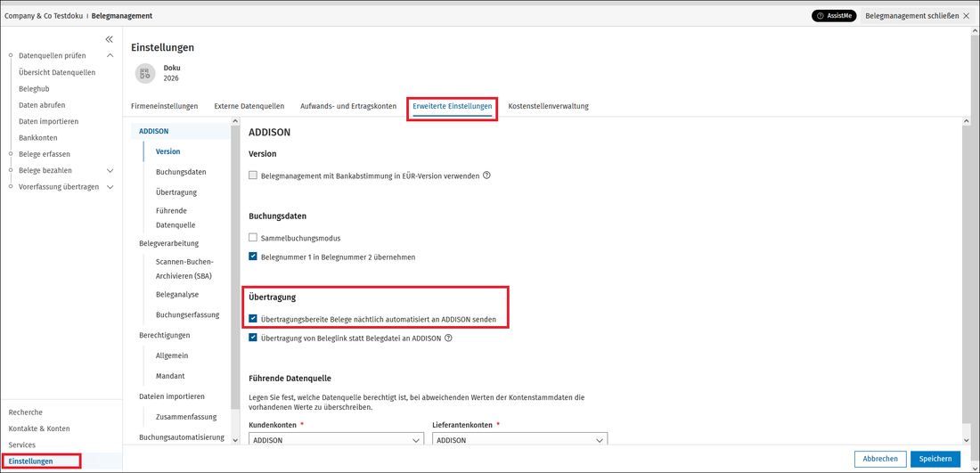Click main content scrollbar up arrow

(x=968, y=121)
